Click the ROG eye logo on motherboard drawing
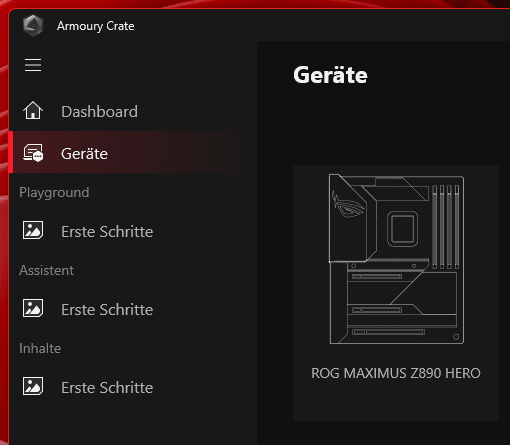Screen dimensions: 510x445 pos(347,204)
